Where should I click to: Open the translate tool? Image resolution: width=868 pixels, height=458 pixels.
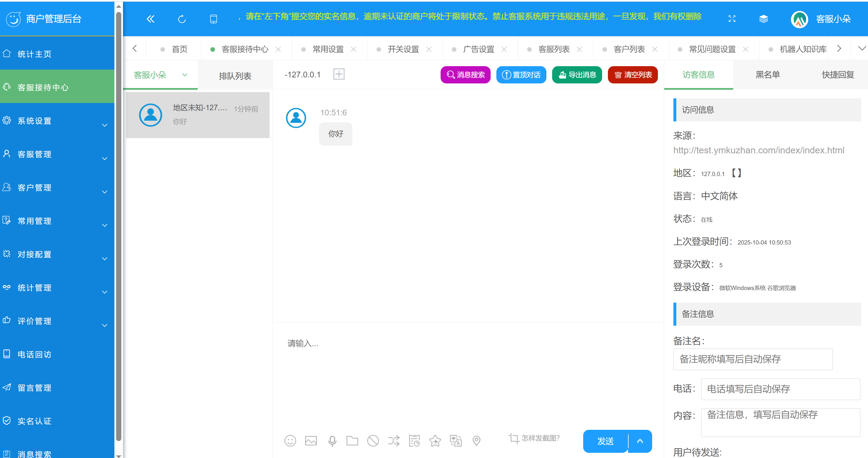click(x=456, y=440)
